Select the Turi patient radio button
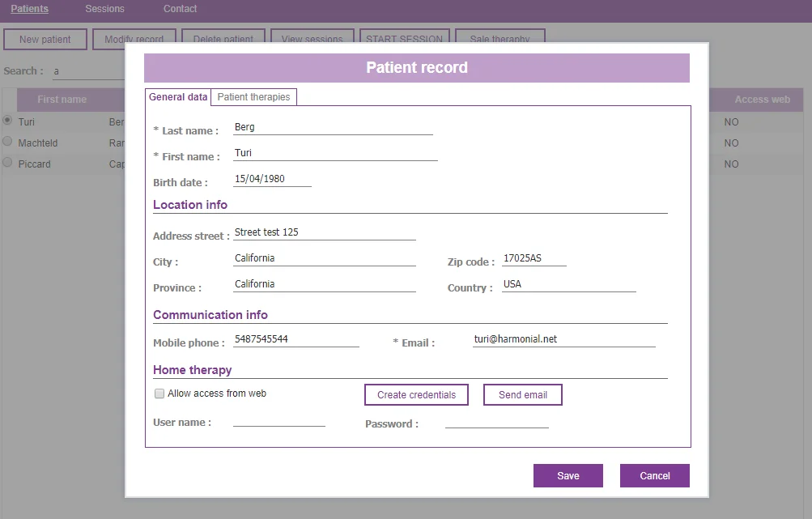Viewport: 812px width, 519px height. (7, 121)
